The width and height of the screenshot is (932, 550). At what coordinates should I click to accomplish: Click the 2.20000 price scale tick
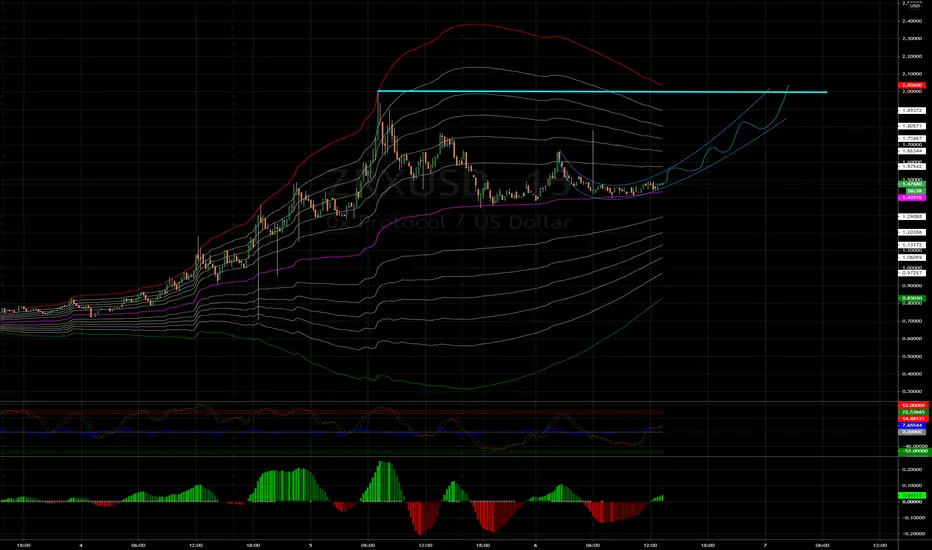pyautogui.click(x=912, y=56)
